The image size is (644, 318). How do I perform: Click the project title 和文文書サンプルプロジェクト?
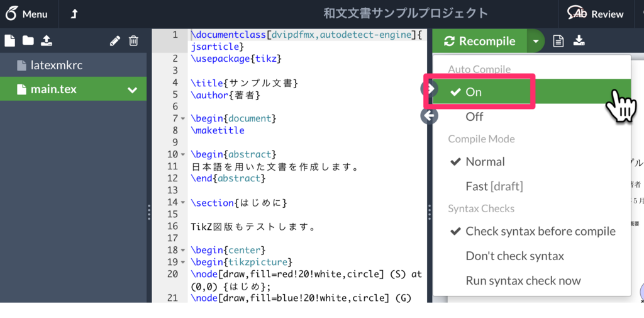tap(406, 14)
